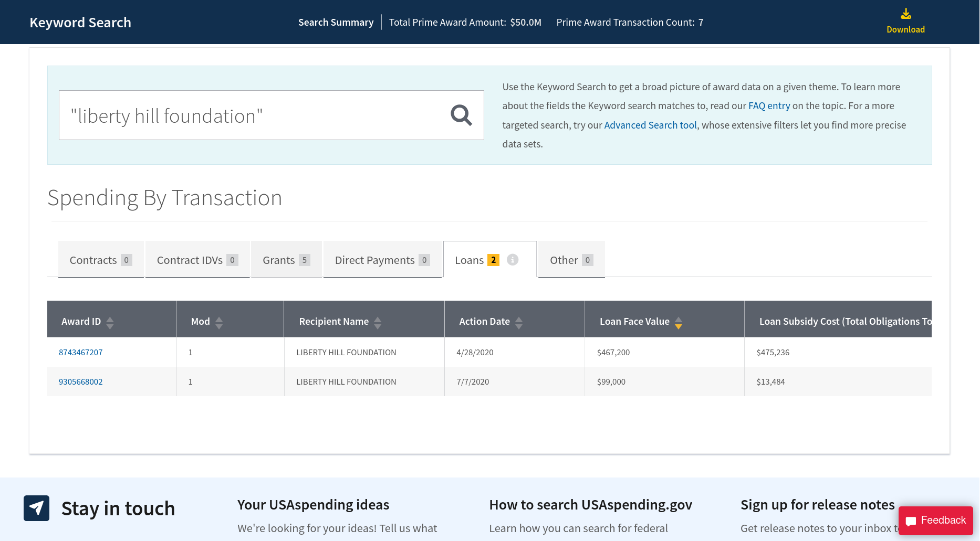Switch to Direct Payments tab
980x541 pixels.
pyautogui.click(x=382, y=260)
